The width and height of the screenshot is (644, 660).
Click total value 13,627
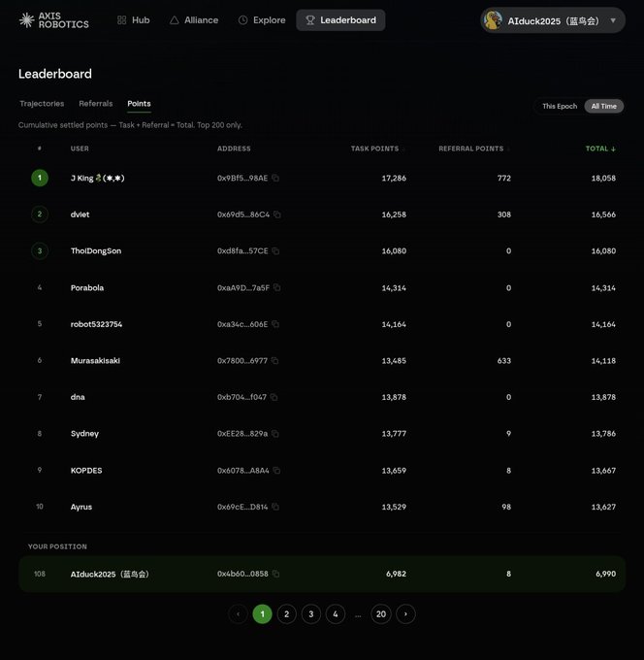pyautogui.click(x=603, y=507)
